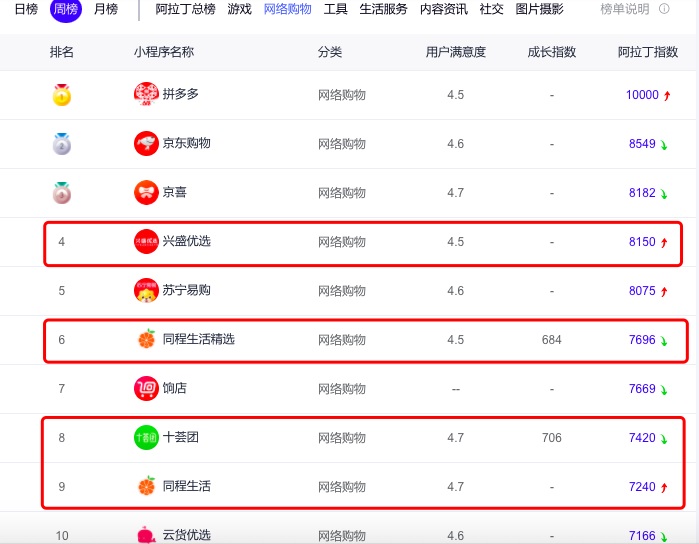
Task: Open the 榜单说明 explanation link
Action: [x=625, y=9]
